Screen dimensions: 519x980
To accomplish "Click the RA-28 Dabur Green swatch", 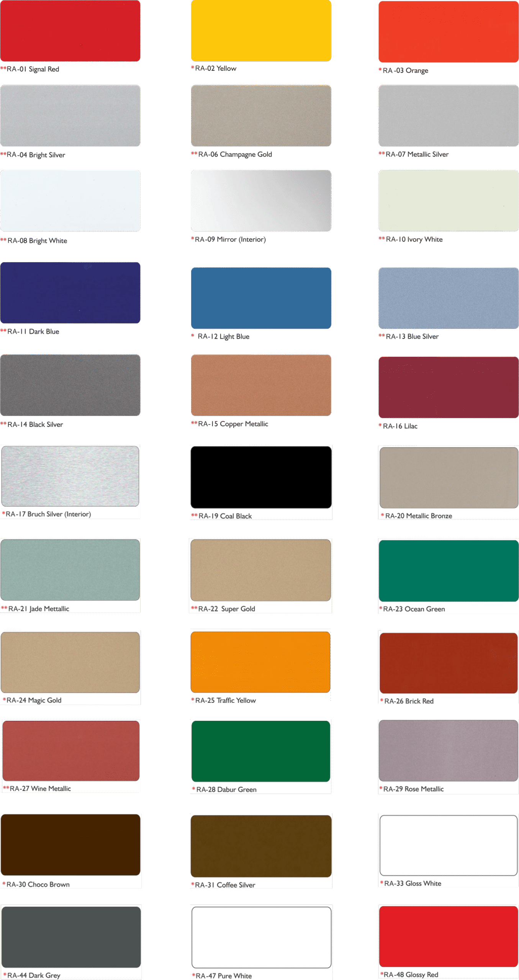I will coord(260,751).
